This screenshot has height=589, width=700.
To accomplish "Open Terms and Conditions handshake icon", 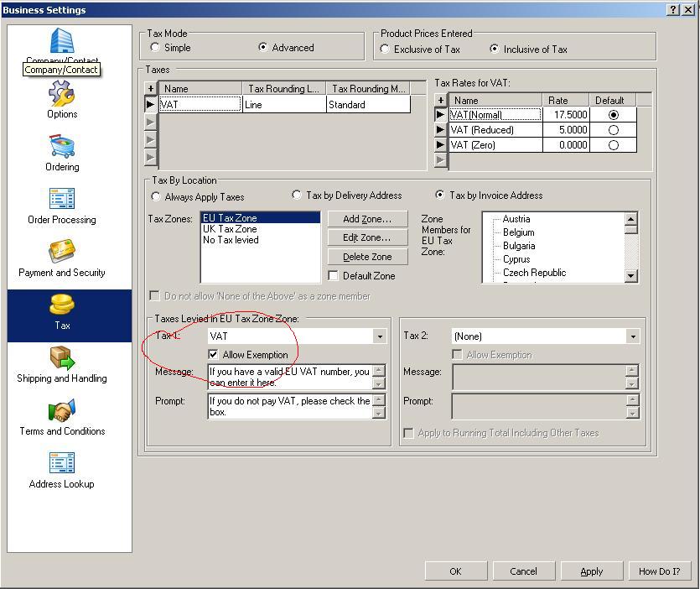I will (x=62, y=412).
